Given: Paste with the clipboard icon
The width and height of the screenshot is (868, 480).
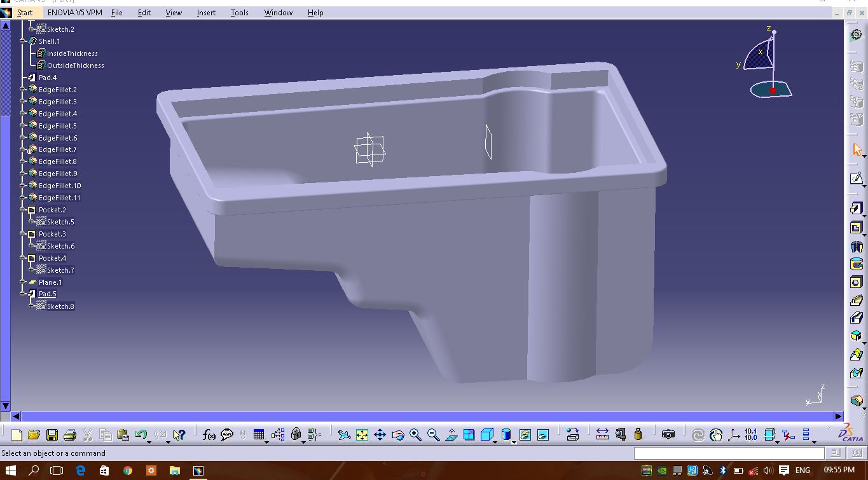Looking at the screenshot, I should pyautogui.click(x=123, y=435).
